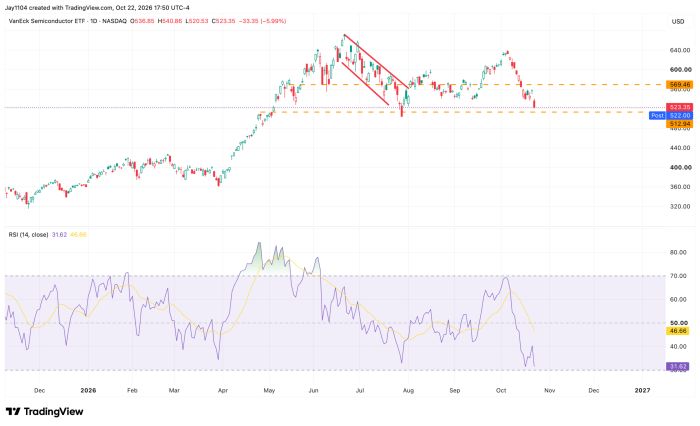Click the 640.00 price axis value
700x426 pixels.
pos(680,50)
